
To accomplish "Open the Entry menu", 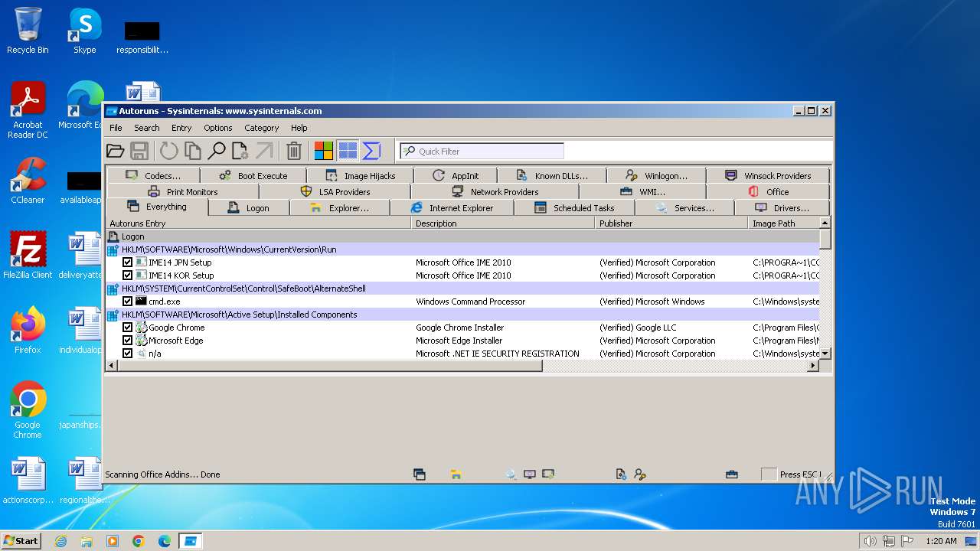I will (181, 128).
